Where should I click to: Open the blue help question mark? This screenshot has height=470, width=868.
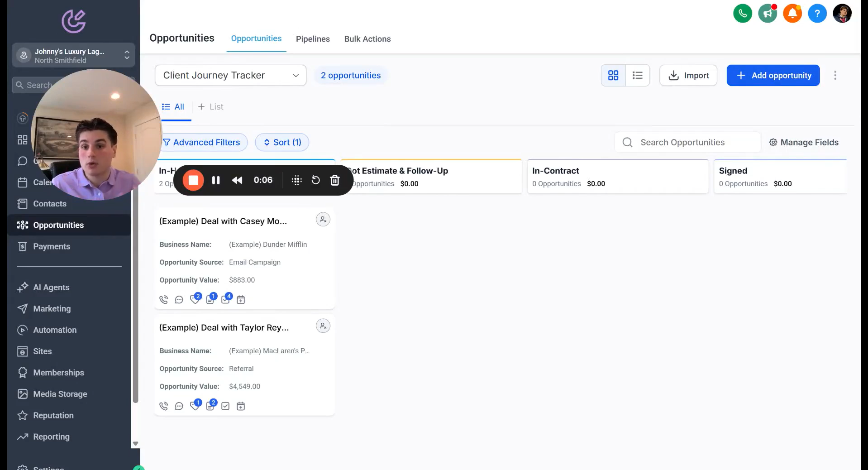coord(817,13)
